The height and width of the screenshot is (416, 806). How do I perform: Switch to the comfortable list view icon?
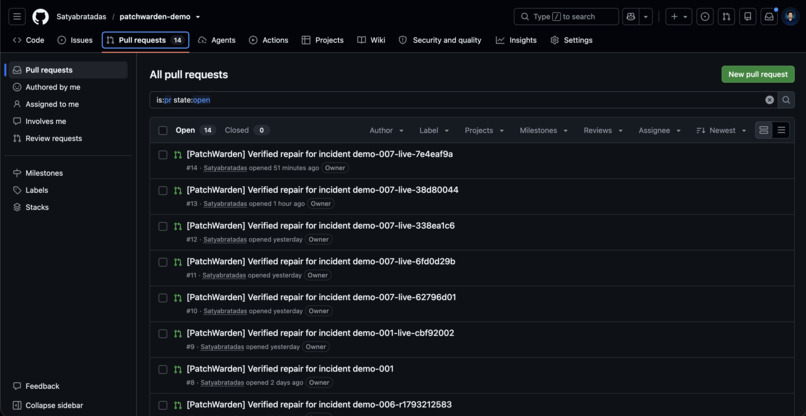(764, 131)
